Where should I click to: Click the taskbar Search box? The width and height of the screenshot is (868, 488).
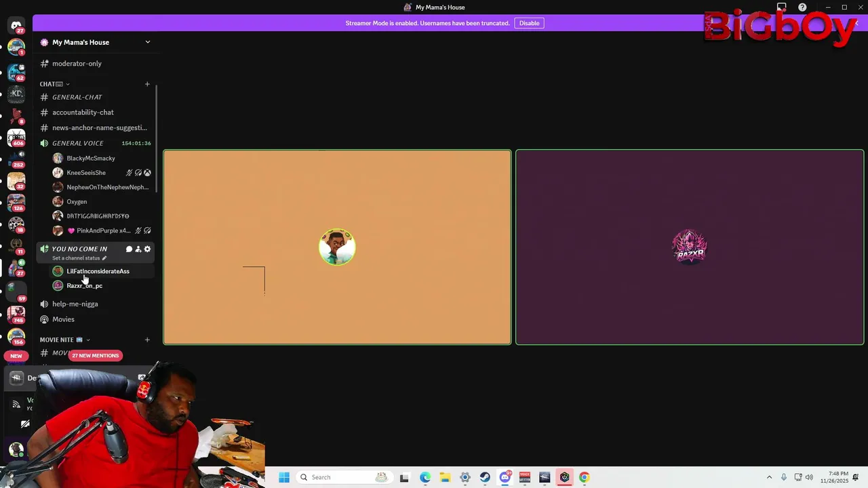click(x=343, y=477)
